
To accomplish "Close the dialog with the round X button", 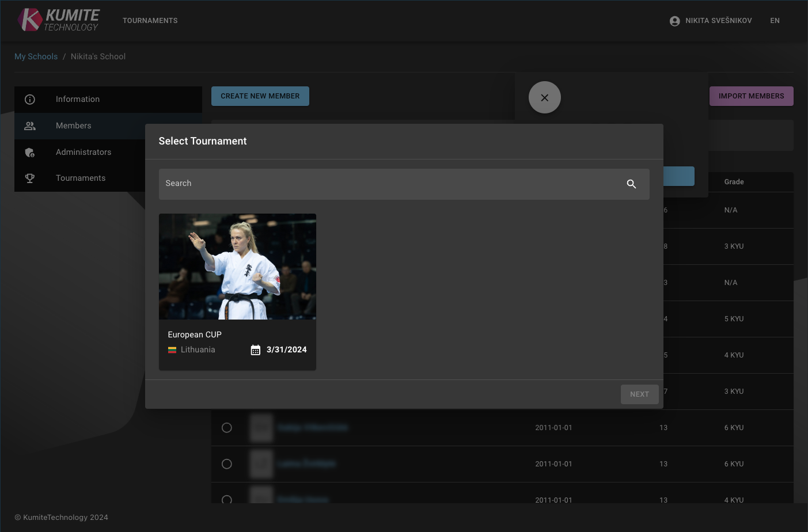I will click(544, 97).
